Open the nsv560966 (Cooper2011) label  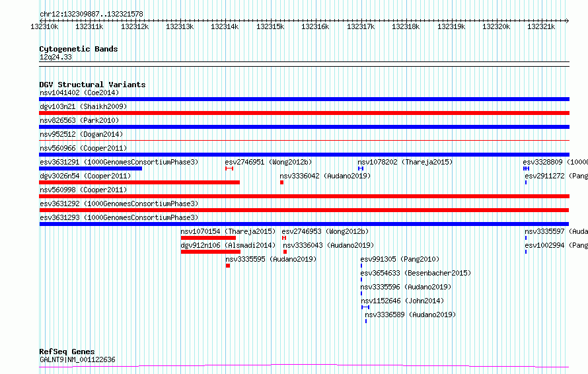(83, 148)
